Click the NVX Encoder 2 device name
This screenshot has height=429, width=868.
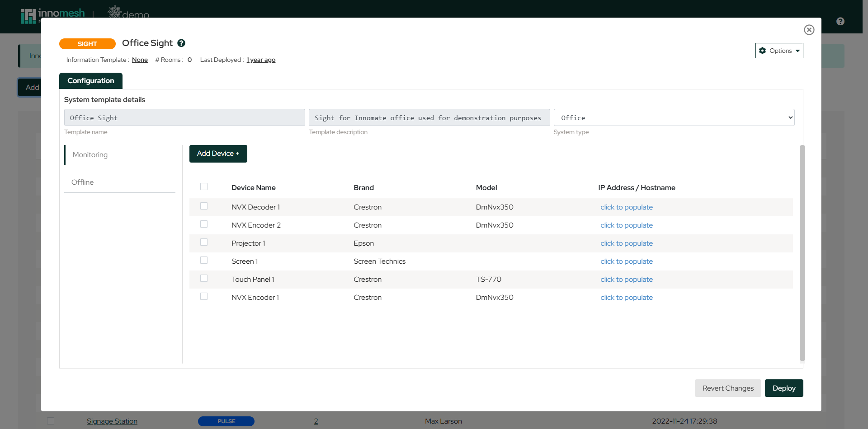click(x=256, y=225)
